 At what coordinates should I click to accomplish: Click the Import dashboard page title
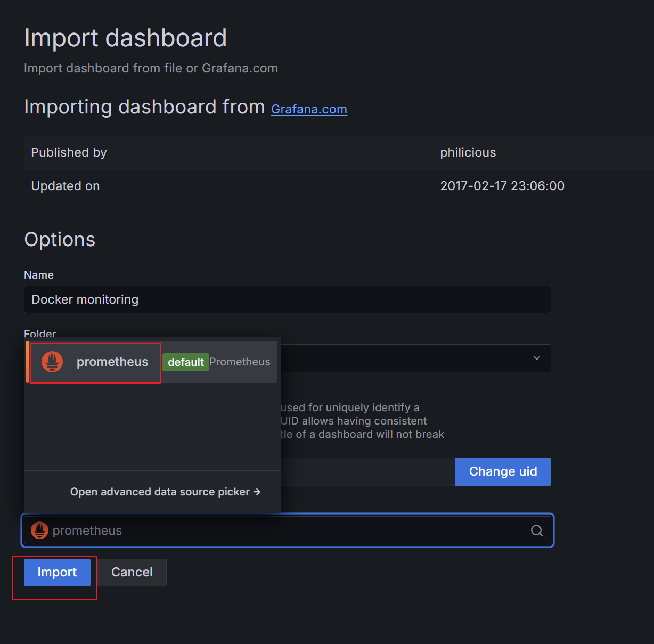[126, 38]
